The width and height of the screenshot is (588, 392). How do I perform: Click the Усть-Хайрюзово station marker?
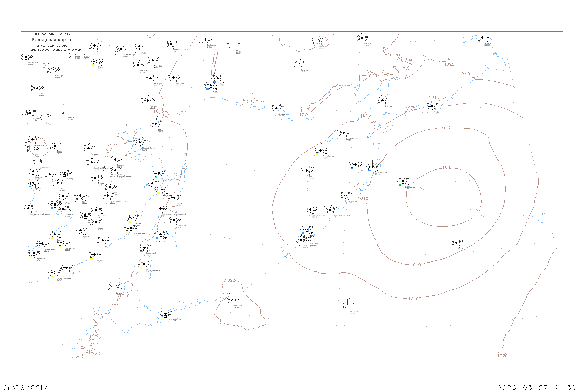[320, 151]
